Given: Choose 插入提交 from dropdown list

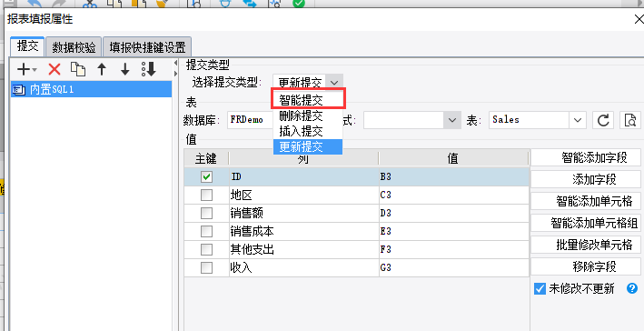Looking at the screenshot, I should click(x=308, y=131).
